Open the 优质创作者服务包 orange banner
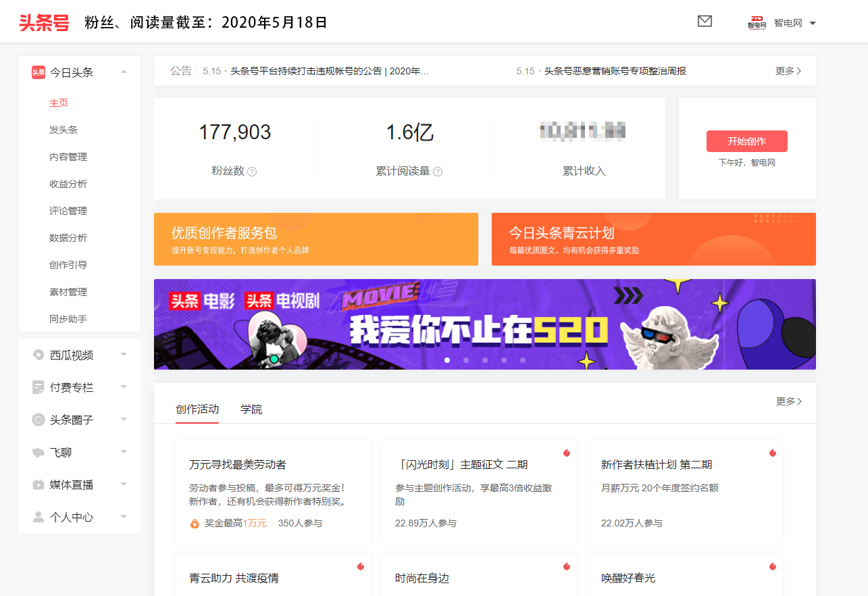 coord(316,239)
